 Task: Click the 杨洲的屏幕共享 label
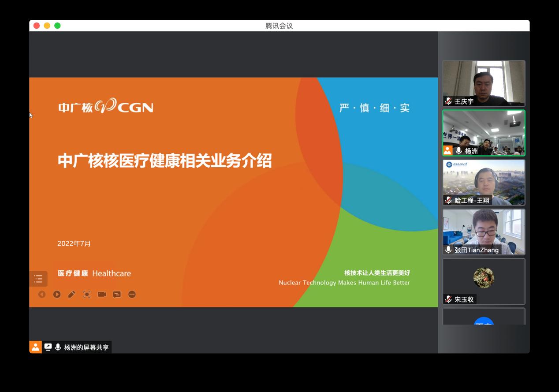[x=86, y=347]
